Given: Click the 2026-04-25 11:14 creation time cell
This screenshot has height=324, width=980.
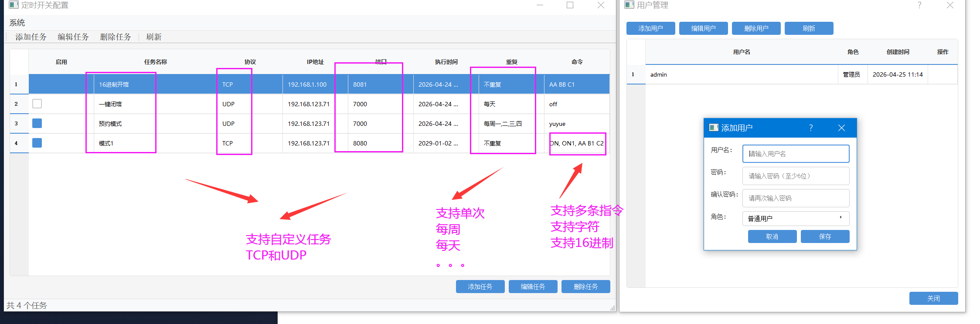Looking at the screenshot, I should coord(898,74).
